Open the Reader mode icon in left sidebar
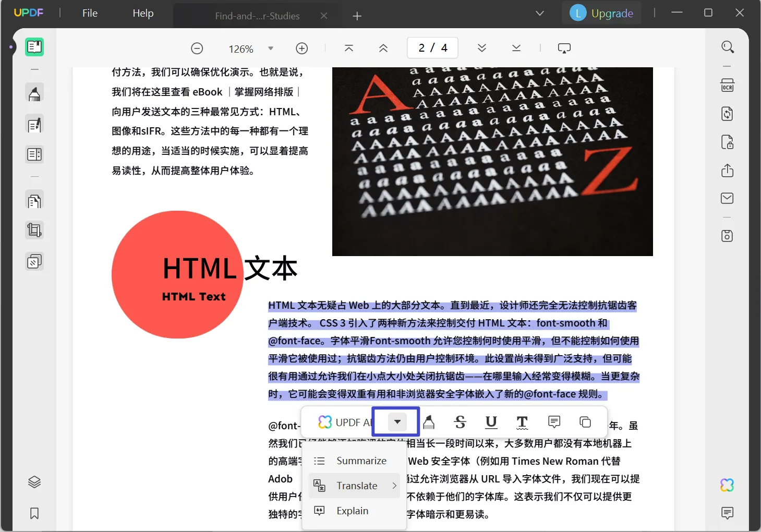The image size is (761, 532). coord(34,47)
